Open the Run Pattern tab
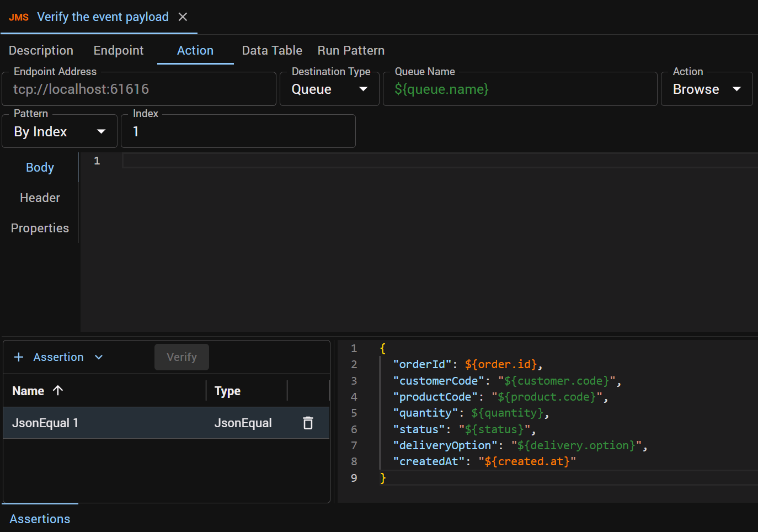This screenshot has width=758, height=532. 351,50
